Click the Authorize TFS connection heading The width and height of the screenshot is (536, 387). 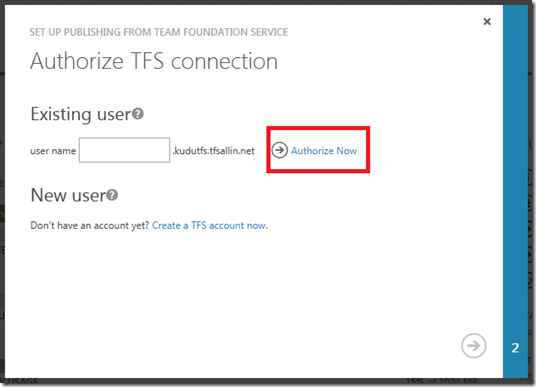154,61
